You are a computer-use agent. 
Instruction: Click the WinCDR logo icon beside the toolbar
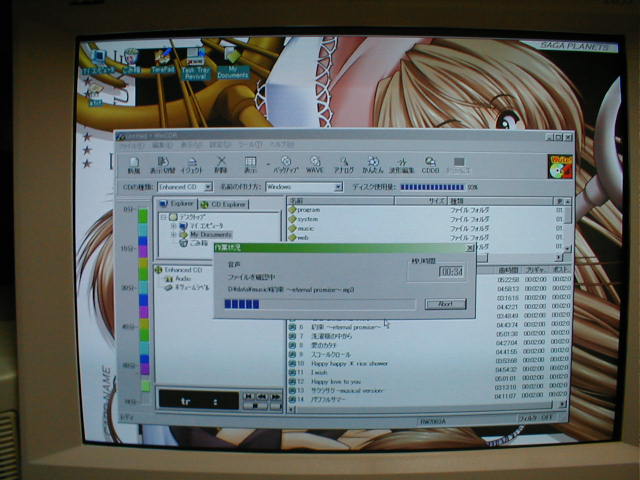coord(560,167)
